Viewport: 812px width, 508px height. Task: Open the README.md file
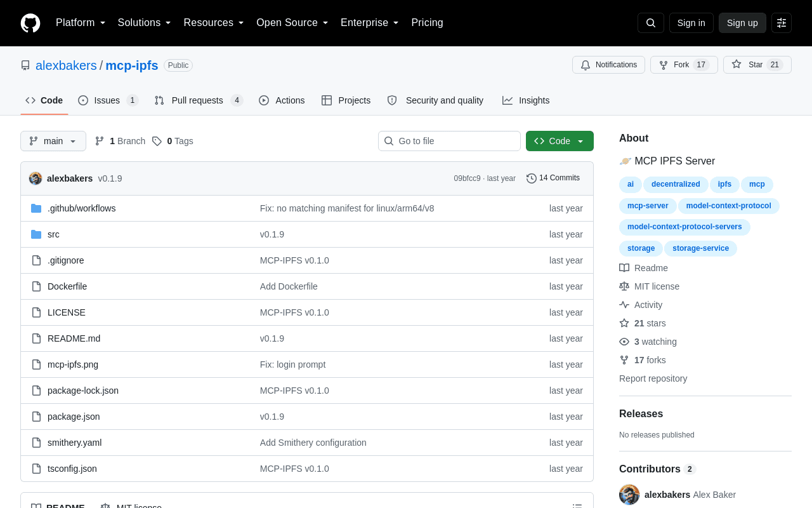(x=74, y=338)
